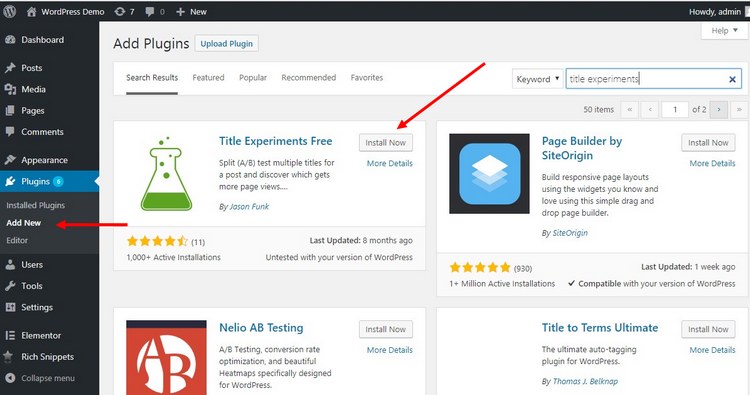Clear the plugin search field with X
This screenshot has height=395, width=750.
point(732,79)
